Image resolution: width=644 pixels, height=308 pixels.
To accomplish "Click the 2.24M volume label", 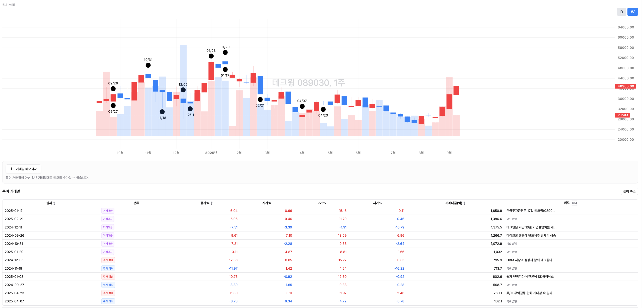I will 623,115.
